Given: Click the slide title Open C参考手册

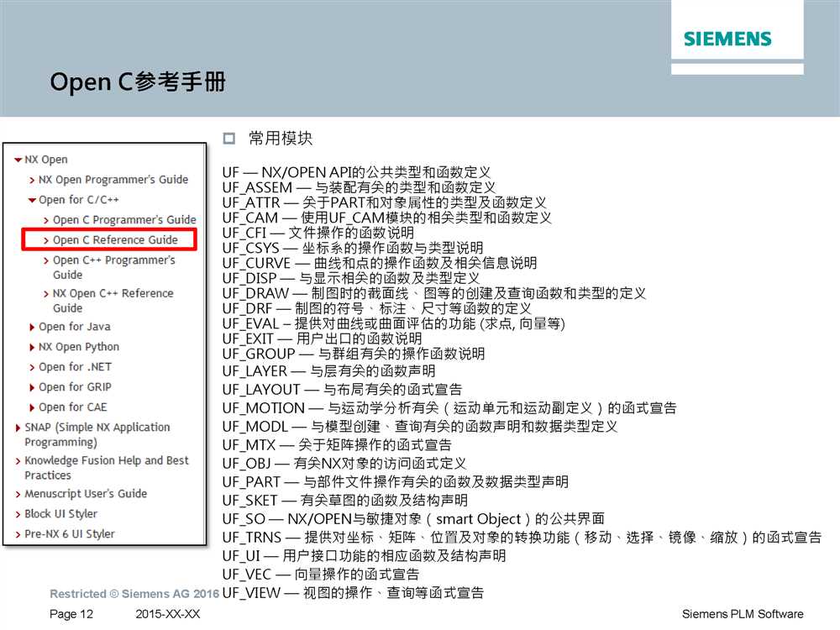Looking at the screenshot, I should click(x=138, y=82).
